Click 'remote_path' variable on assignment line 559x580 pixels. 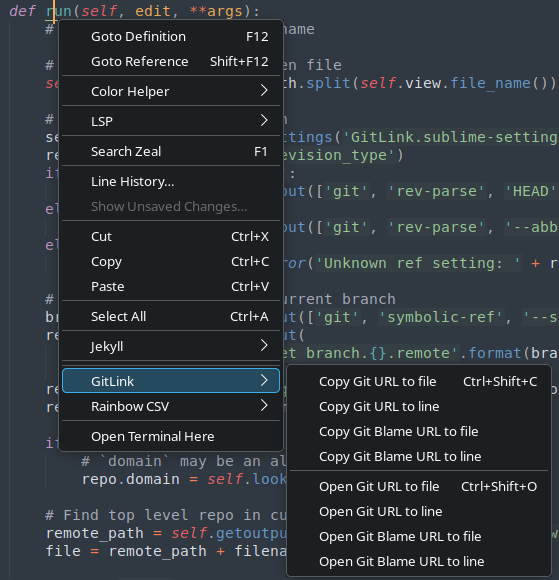pos(95,533)
